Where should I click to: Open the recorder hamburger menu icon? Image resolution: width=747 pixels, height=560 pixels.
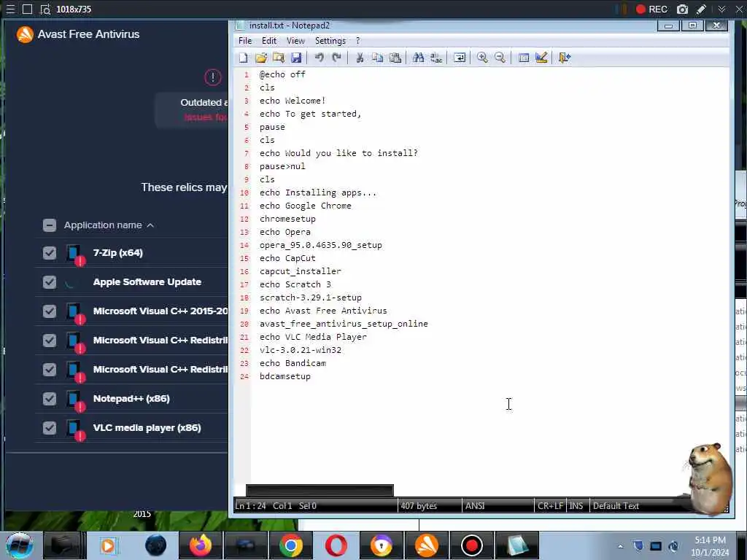10,9
